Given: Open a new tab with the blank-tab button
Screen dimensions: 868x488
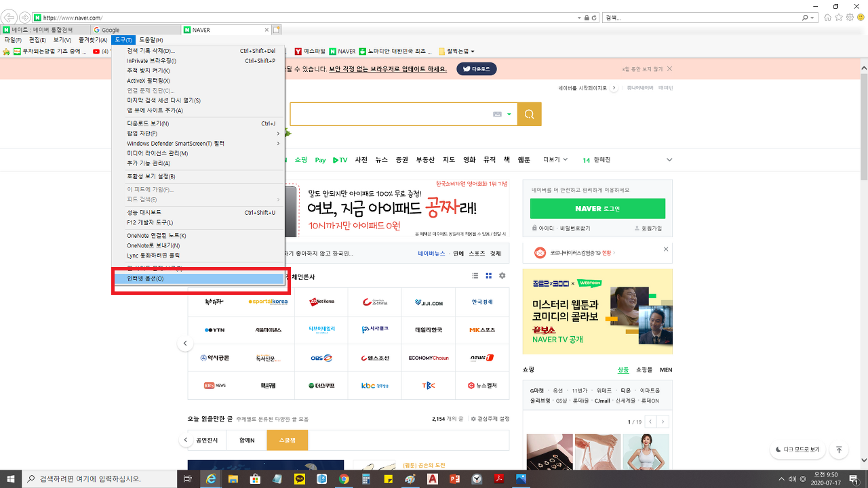Looking at the screenshot, I should coord(277,30).
